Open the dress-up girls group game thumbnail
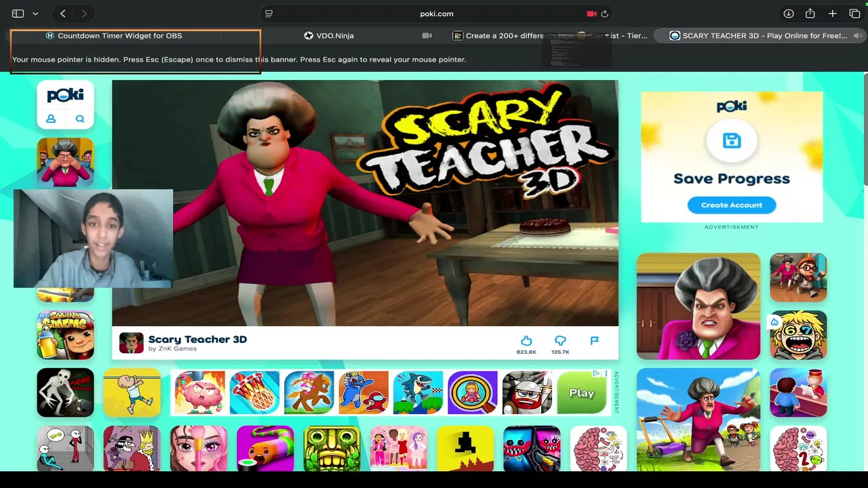This screenshot has width=868, height=488. 398,448
